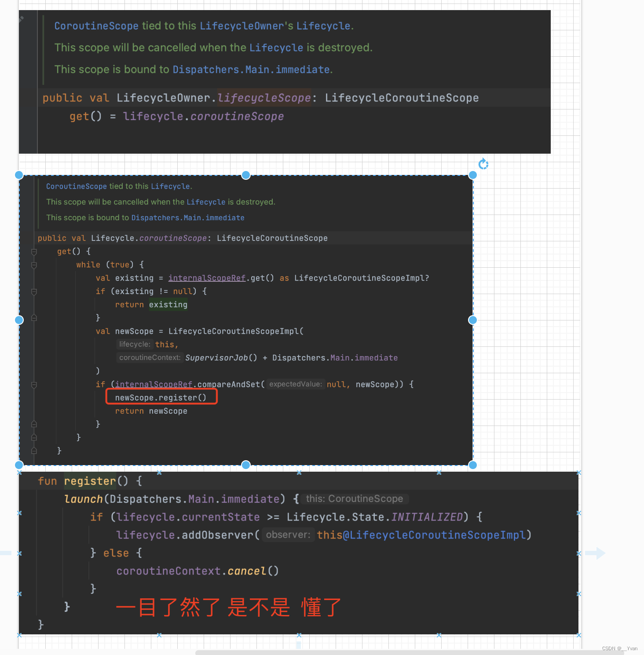The width and height of the screenshot is (644, 655).
Task: Click 'lifecycle.addObserver(' code line
Action: coord(324,535)
